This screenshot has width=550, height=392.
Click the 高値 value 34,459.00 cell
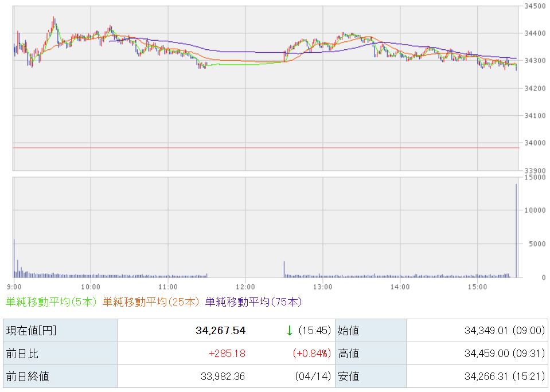click(x=477, y=354)
